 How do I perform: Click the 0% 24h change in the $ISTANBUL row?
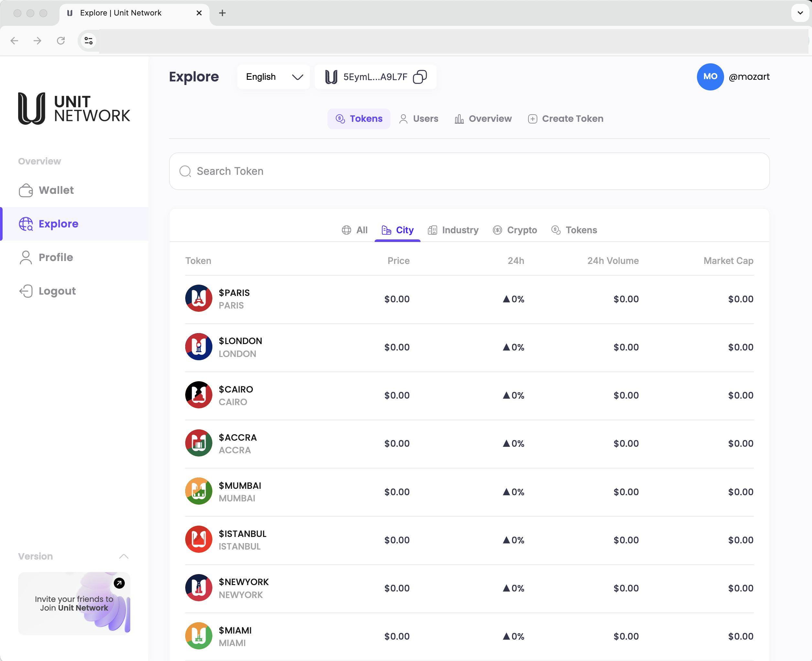pyautogui.click(x=513, y=540)
